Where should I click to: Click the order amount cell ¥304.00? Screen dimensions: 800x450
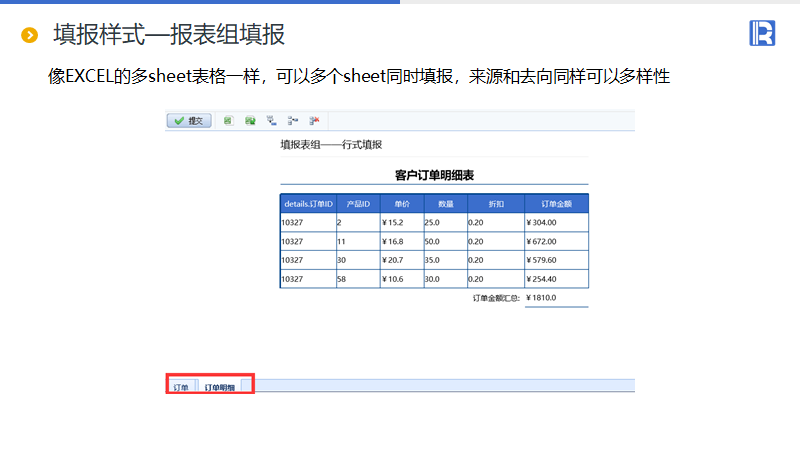pyautogui.click(x=557, y=222)
